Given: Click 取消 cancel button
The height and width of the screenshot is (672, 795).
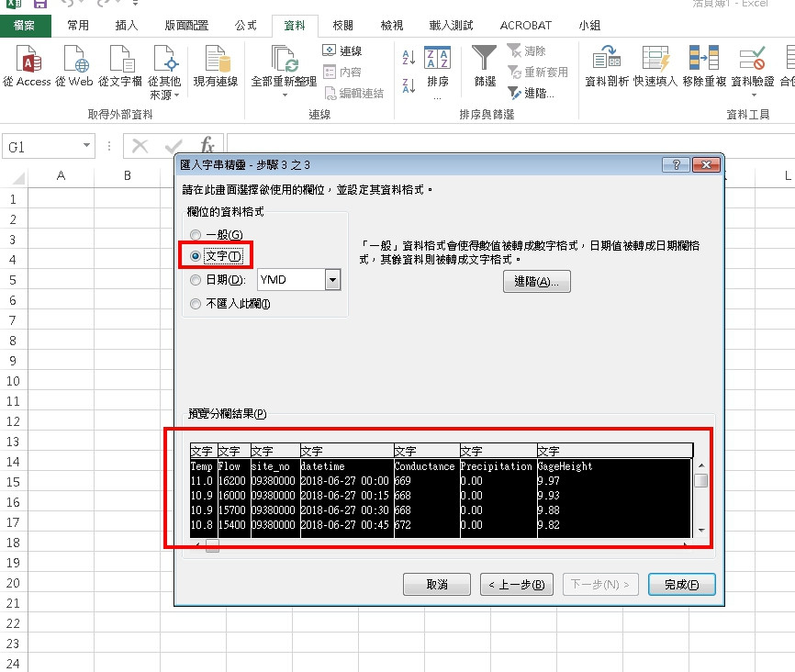Looking at the screenshot, I should coord(437,584).
